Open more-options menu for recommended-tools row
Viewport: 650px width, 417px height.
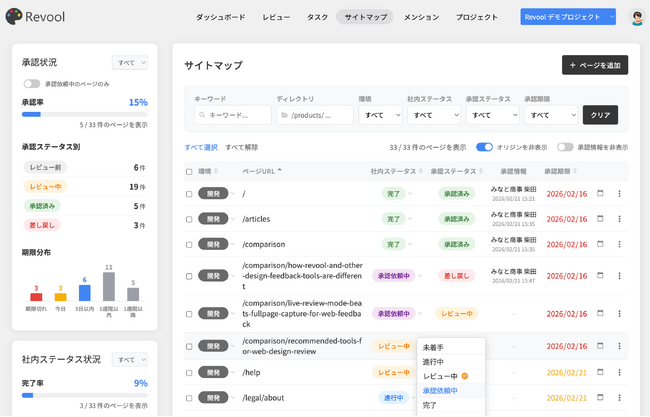point(619,346)
